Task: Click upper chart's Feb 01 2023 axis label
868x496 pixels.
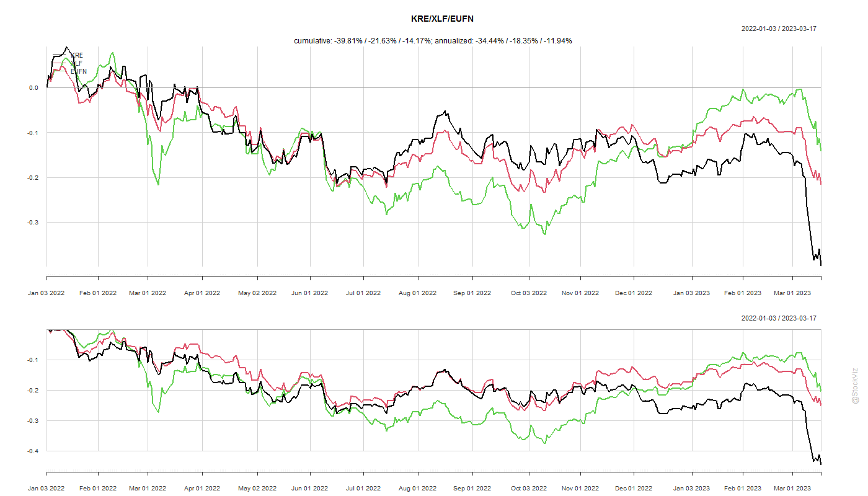Action: [742, 293]
